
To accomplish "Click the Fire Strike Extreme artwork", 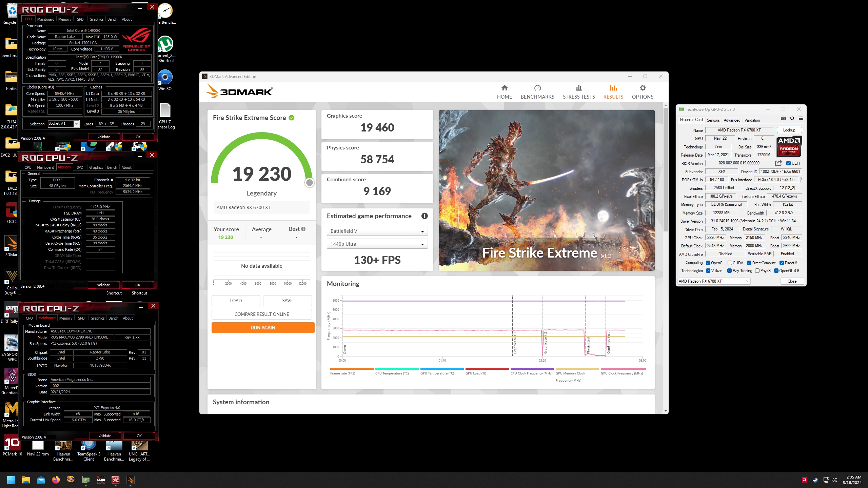I will pyautogui.click(x=546, y=190).
